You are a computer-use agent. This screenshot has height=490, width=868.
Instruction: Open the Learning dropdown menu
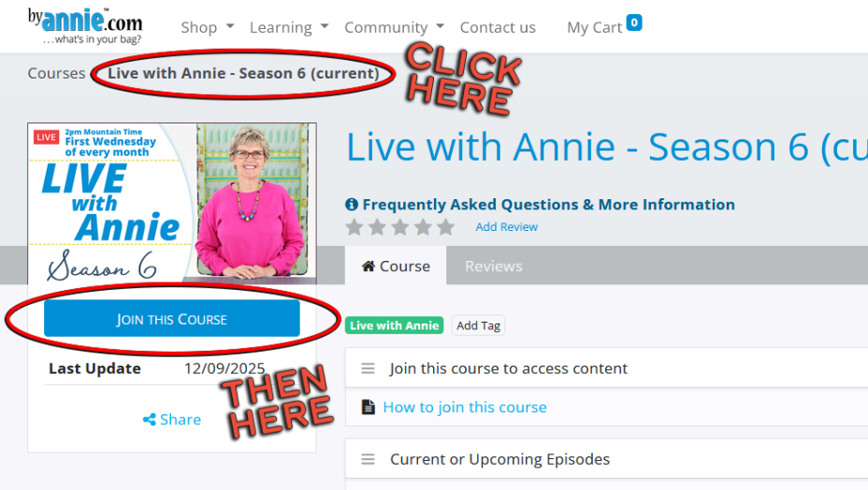(x=288, y=27)
